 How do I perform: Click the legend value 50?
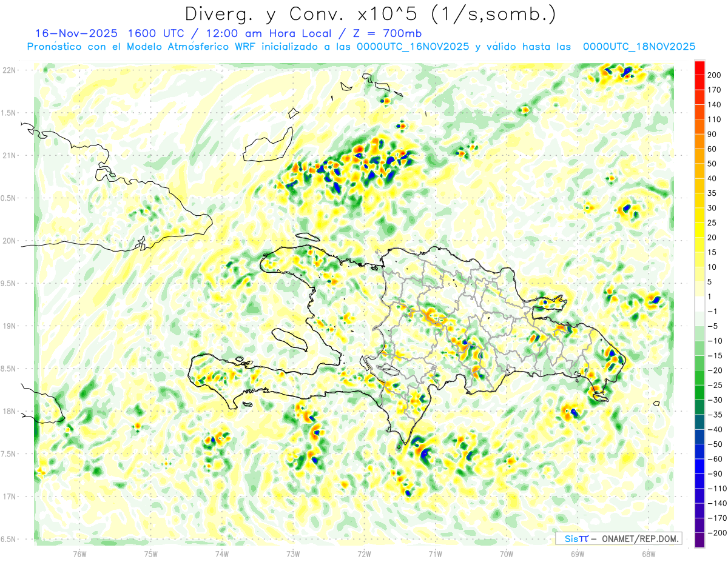(713, 164)
